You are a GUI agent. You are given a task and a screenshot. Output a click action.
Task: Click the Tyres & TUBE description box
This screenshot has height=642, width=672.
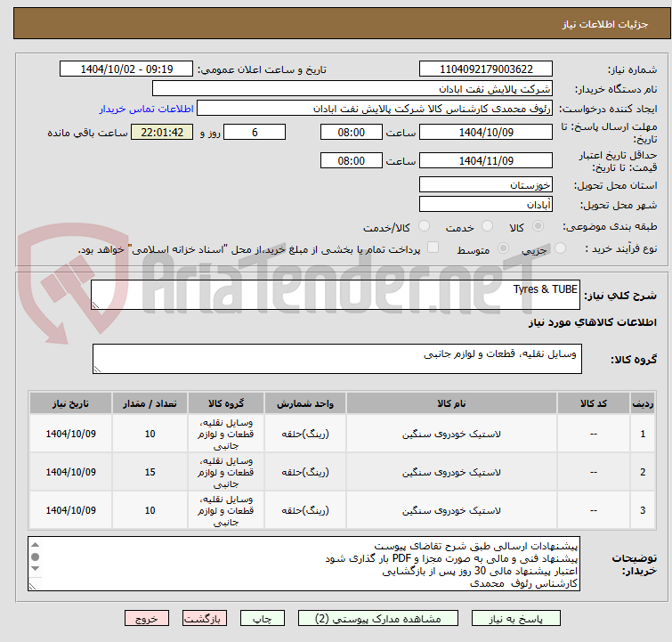coord(336,295)
